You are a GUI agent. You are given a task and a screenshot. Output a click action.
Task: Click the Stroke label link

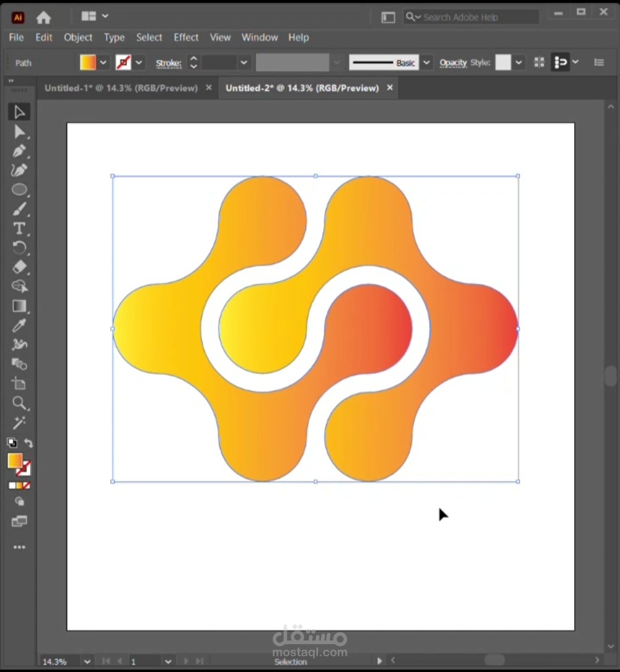click(168, 63)
